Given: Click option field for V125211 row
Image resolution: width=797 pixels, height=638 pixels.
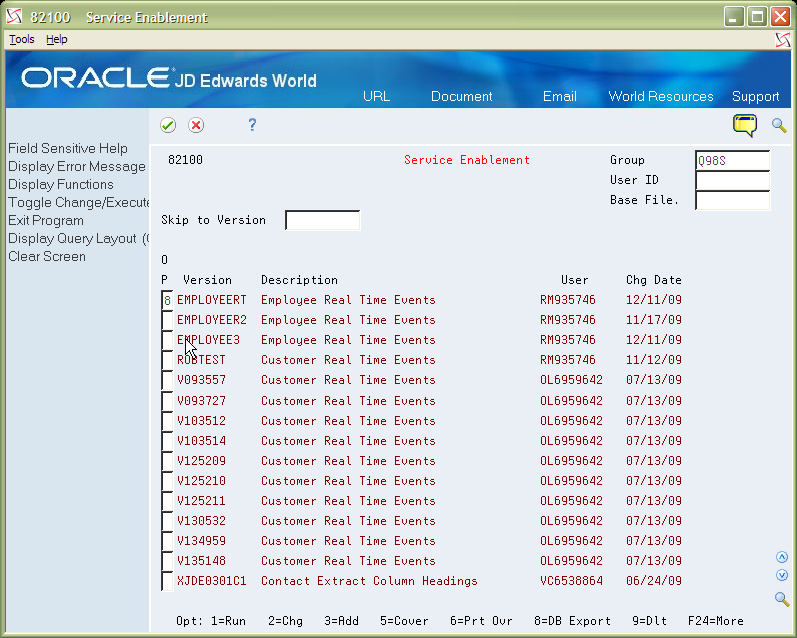Looking at the screenshot, I should click(x=167, y=501).
